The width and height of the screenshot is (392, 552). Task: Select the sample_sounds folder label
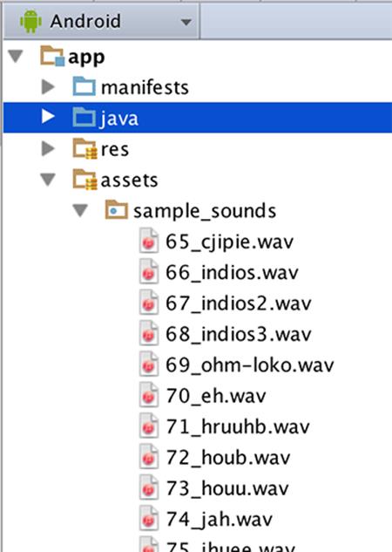(x=205, y=212)
